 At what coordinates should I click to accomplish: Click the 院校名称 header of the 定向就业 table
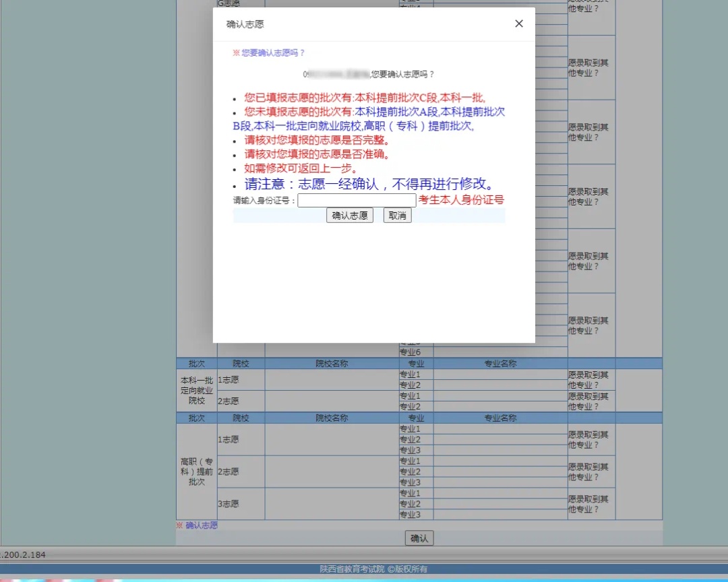(332, 363)
